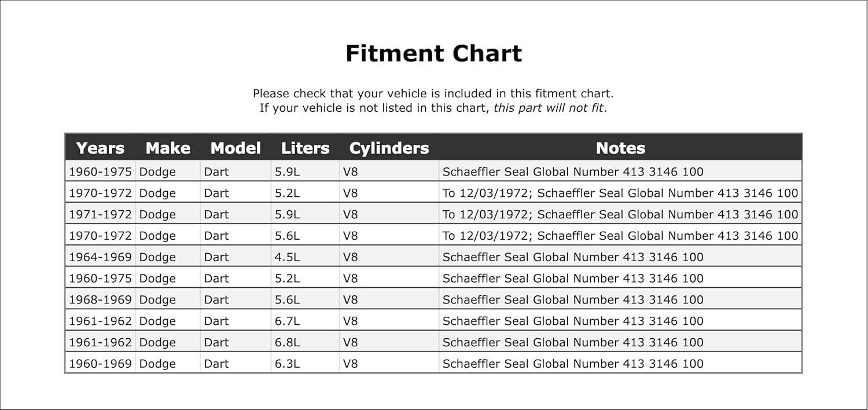Image resolution: width=868 pixels, height=410 pixels.
Task: Click the Years column header
Action: tap(100, 148)
